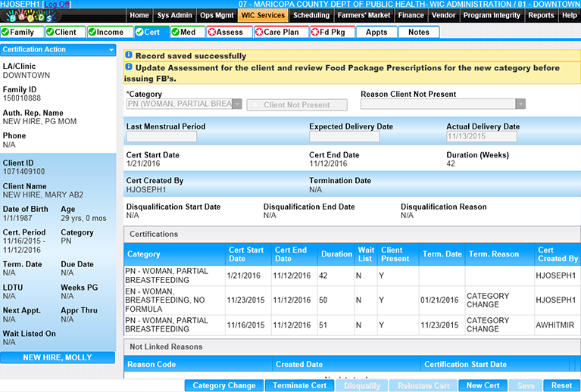581x392 pixels.
Task: Open the Program Integrity menu
Action: 492,15
